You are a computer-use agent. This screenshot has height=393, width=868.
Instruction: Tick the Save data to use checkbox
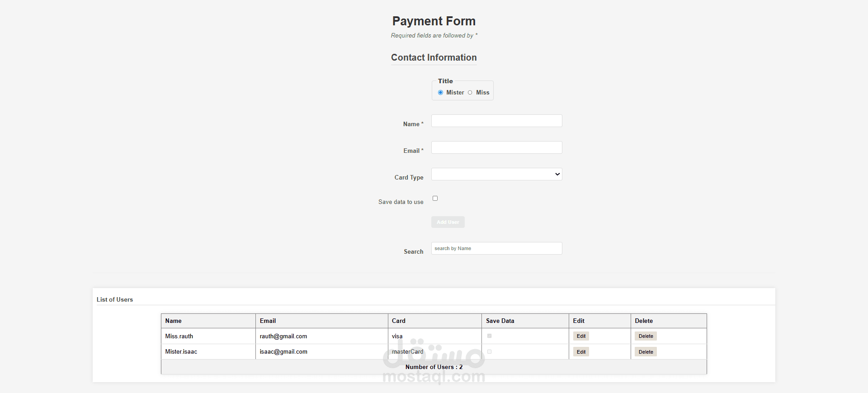click(x=435, y=199)
